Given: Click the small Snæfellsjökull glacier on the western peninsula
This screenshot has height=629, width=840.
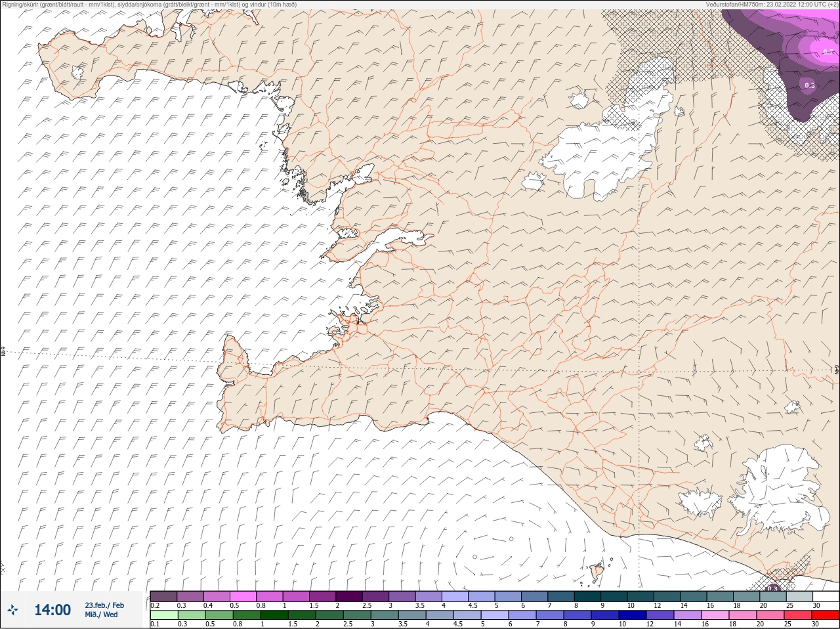Looking at the screenshot, I should tap(77, 71).
